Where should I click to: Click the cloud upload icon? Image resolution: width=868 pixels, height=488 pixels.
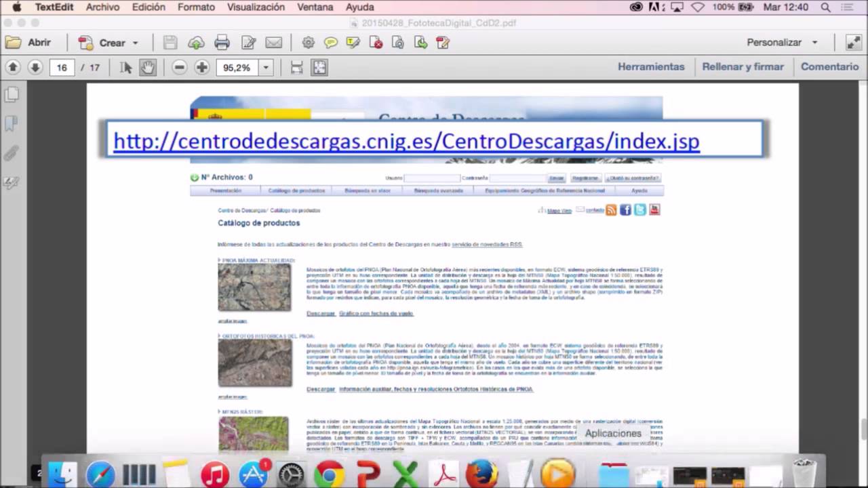click(x=196, y=43)
